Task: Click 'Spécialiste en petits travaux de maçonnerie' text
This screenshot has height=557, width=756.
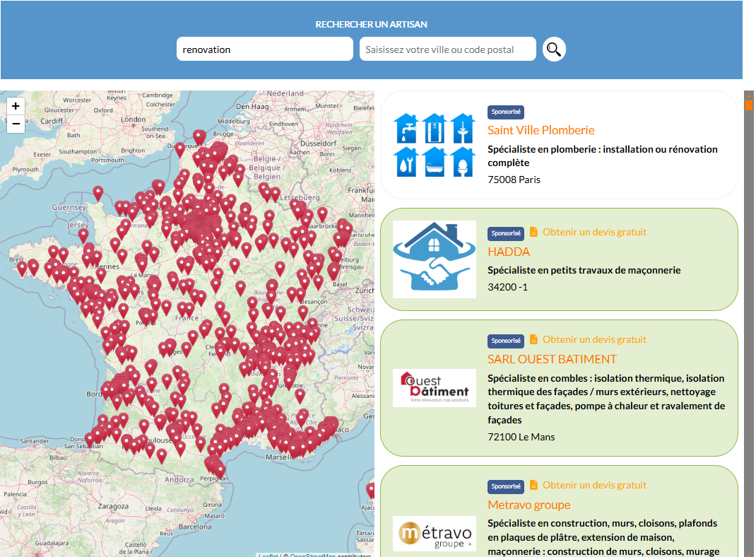Action: (584, 271)
